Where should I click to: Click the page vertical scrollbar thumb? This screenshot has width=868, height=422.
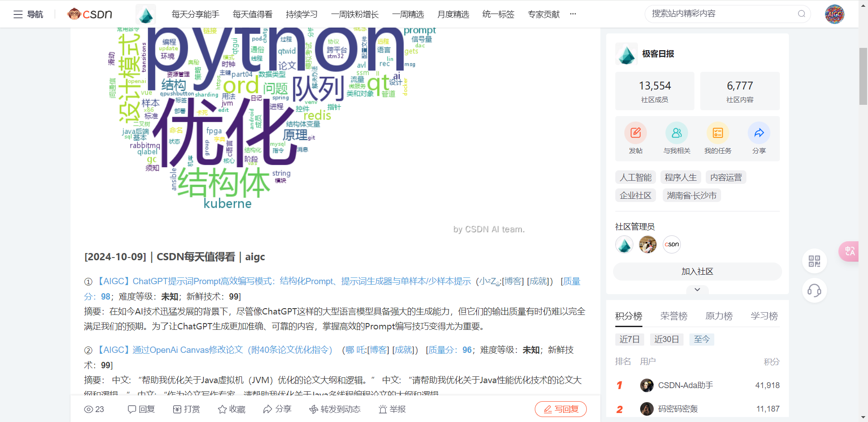(863, 76)
